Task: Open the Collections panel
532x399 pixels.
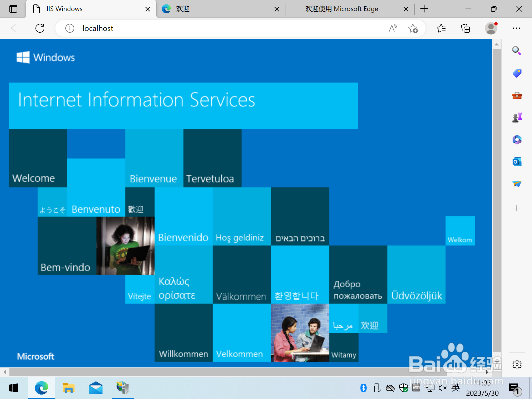Action: tap(465, 28)
